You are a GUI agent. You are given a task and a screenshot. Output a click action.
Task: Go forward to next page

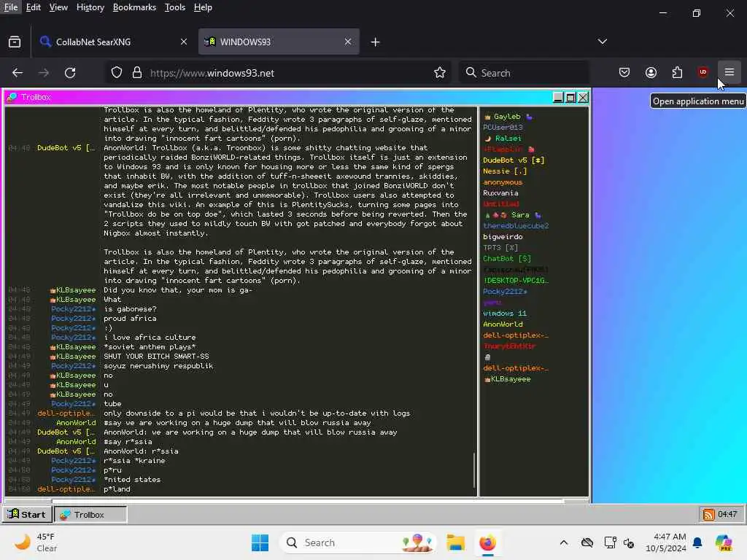pyautogui.click(x=44, y=72)
